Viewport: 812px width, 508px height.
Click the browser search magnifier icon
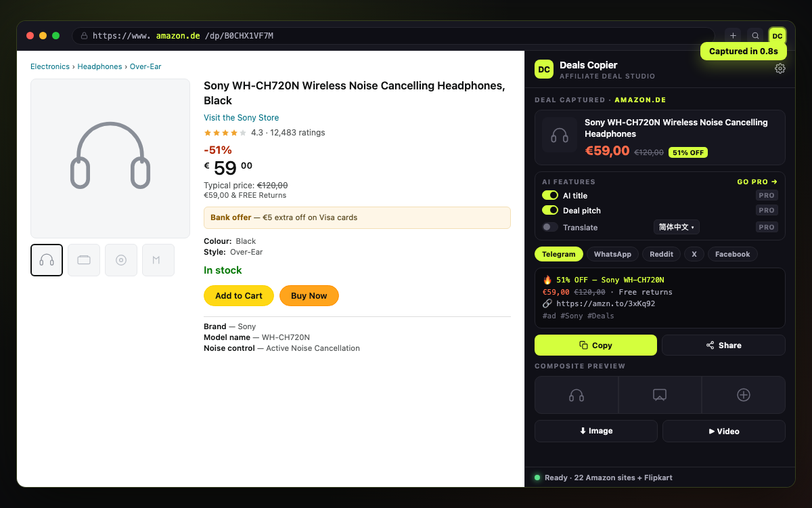[755, 36]
